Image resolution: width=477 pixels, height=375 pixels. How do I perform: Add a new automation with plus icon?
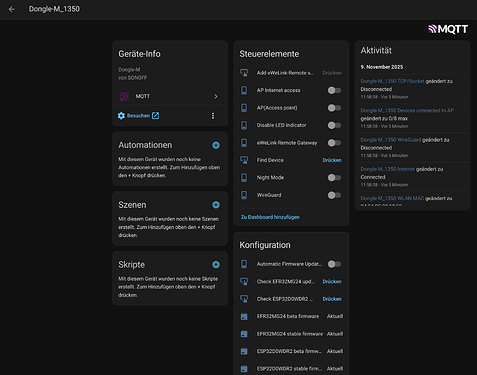tap(216, 145)
